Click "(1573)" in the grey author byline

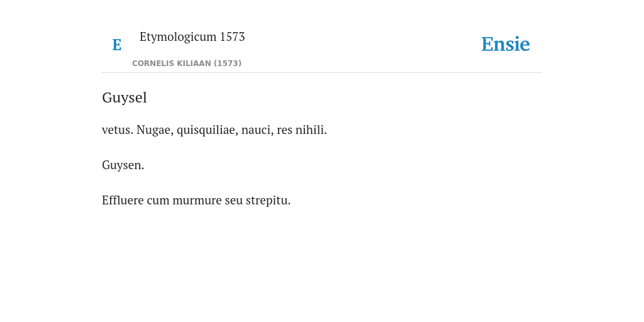coord(228,64)
